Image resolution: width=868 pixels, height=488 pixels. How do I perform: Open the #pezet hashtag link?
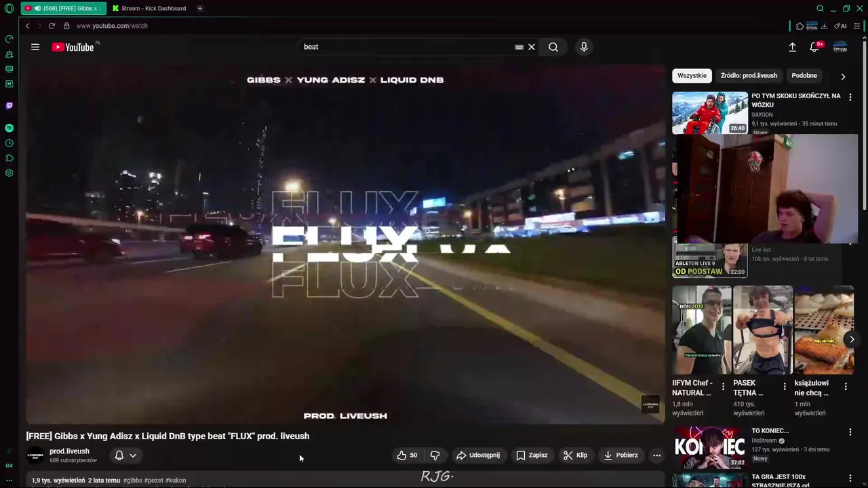click(x=154, y=481)
